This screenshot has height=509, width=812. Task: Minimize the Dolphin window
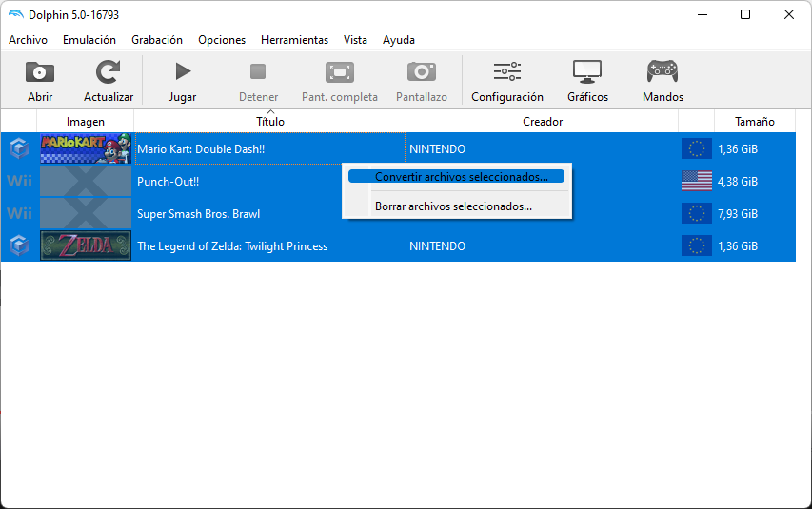pyautogui.click(x=703, y=14)
